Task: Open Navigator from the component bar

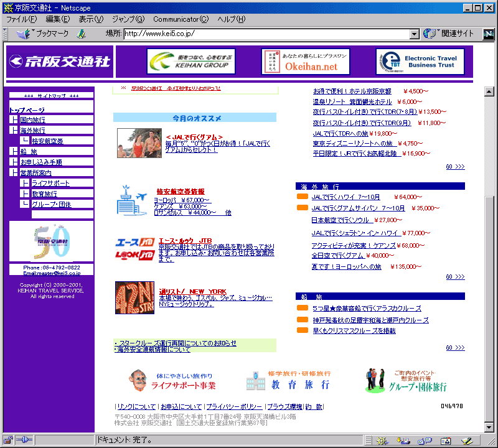Action: [382, 441]
